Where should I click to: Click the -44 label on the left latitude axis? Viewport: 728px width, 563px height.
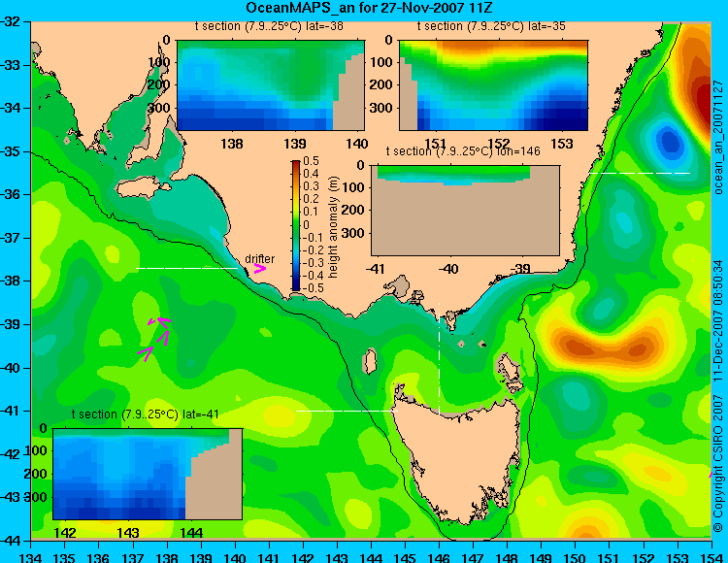point(11,541)
